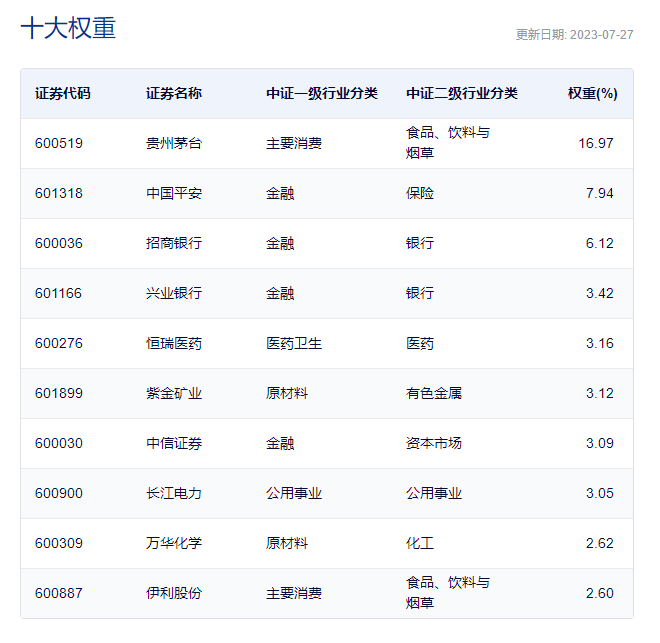Click 金融 in the 中国平安 row
Viewport: 660px width, 643px height.
coord(280,194)
